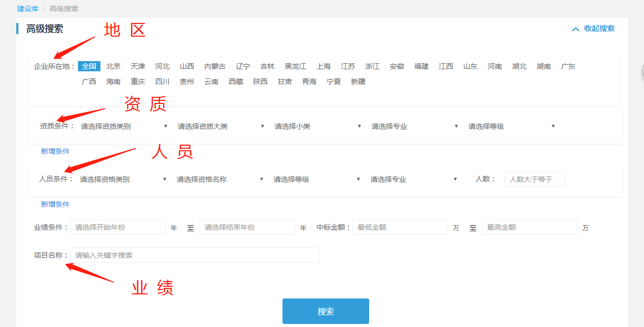Click the 请选择开始年份 start year field
Screen dimensions: 644x327
(118, 227)
